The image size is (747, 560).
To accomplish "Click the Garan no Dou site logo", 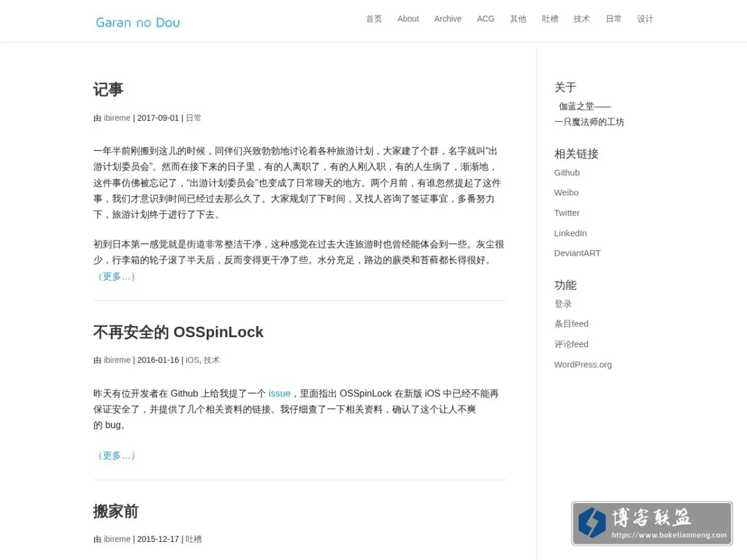I will (x=138, y=22).
